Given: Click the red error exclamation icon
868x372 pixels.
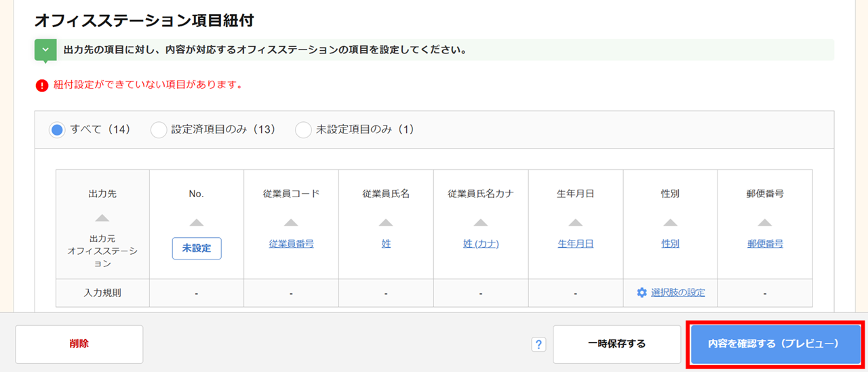Looking at the screenshot, I should click(42, 85).
